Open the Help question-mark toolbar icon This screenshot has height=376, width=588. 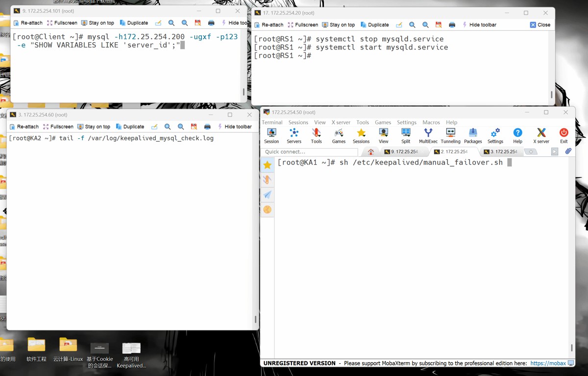517,135
